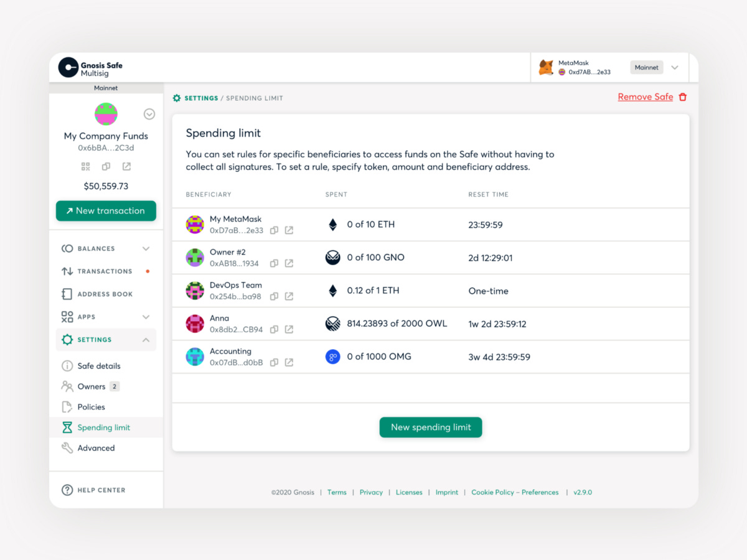The image size is (747, 560).
Task: Open Safe address in block explorer
Action: [x=126, y=167]
